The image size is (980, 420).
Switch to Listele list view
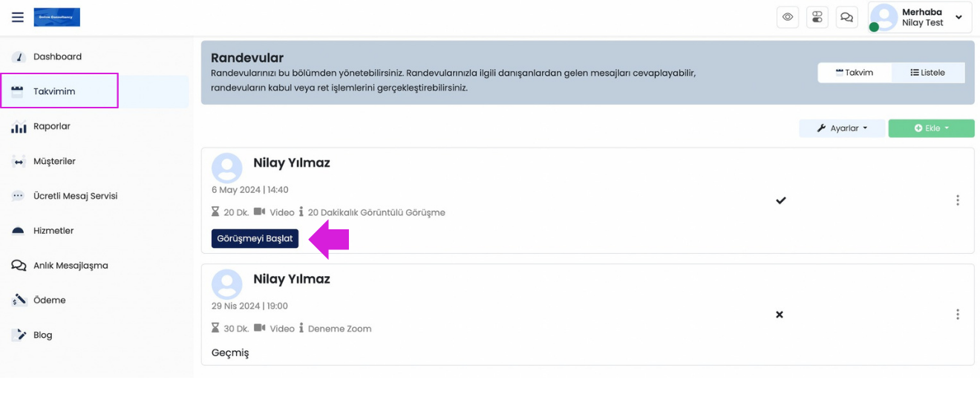928,73
